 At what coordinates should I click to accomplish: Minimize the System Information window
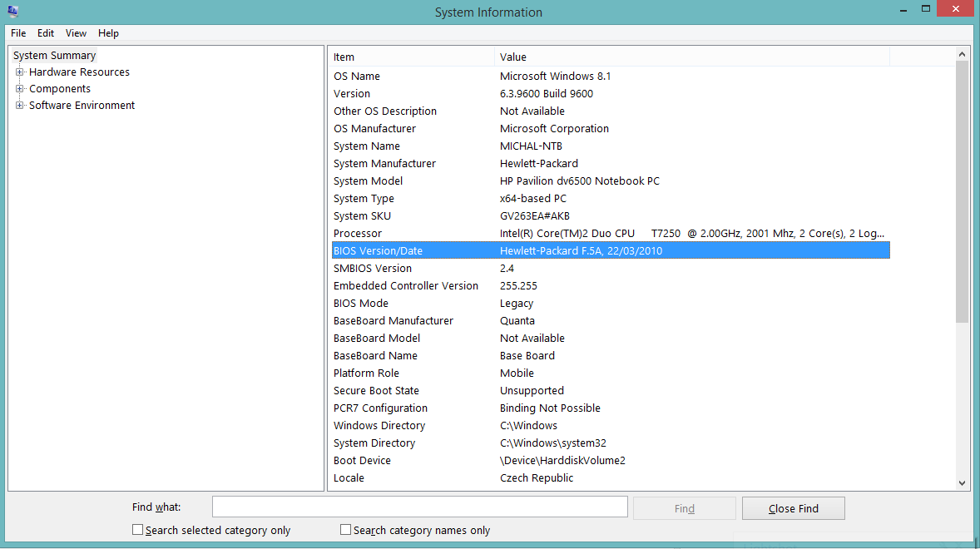903,9
